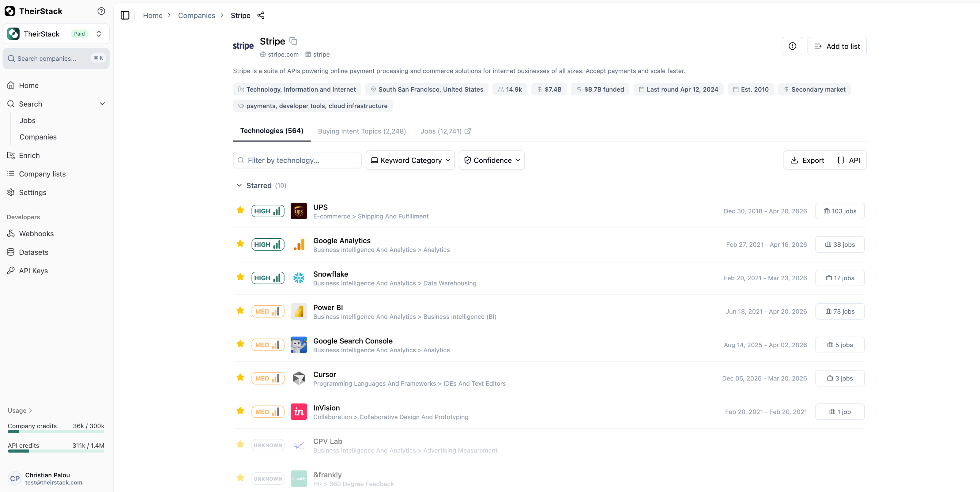Open the Keyword Category dropdown

click(410, 160)
